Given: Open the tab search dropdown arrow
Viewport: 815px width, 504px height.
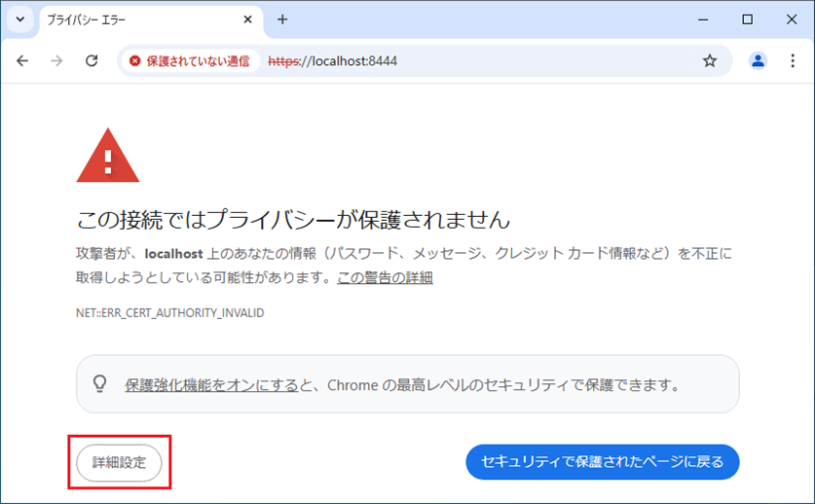Looking at the screenshot, I should point(20,19).
